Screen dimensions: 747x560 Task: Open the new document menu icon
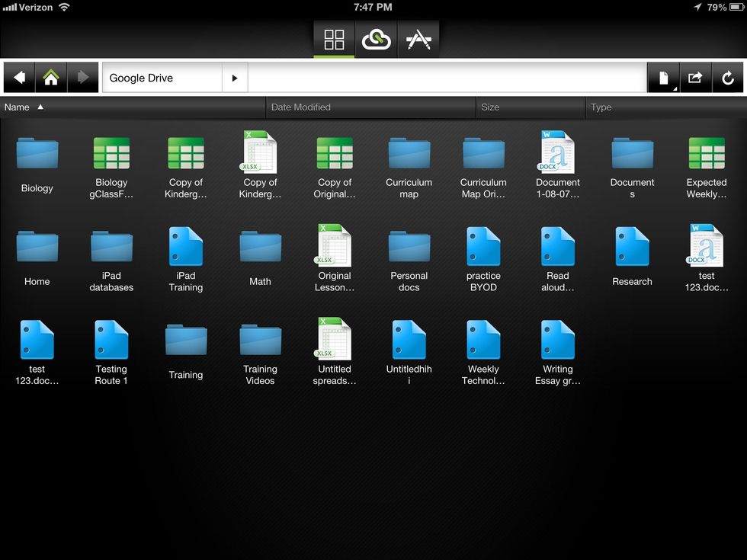click(x=663, y=78)
